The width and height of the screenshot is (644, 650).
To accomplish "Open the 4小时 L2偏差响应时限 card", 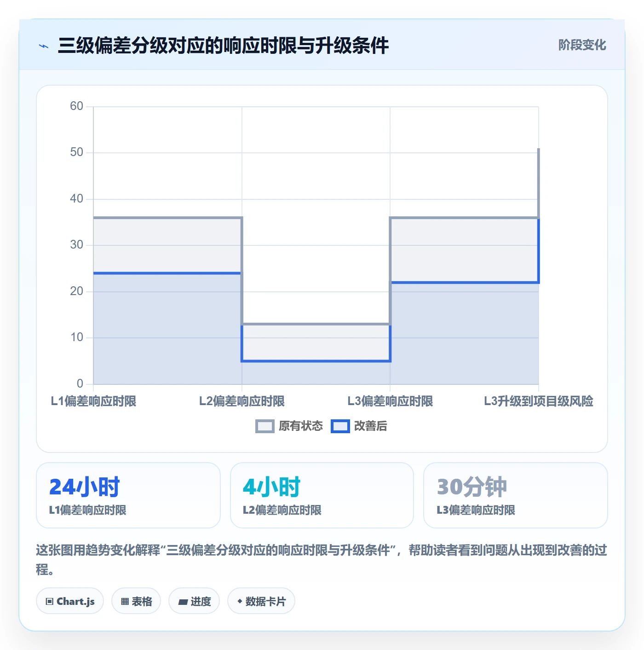I will pos(322,495).
